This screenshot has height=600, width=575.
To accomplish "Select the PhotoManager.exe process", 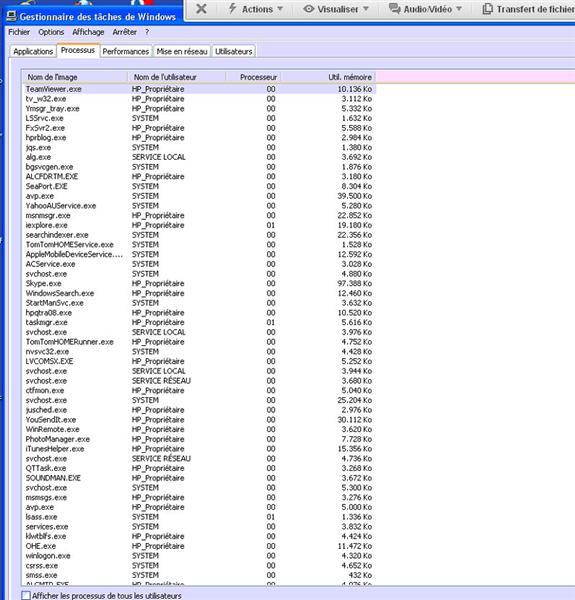I will 199,439.
